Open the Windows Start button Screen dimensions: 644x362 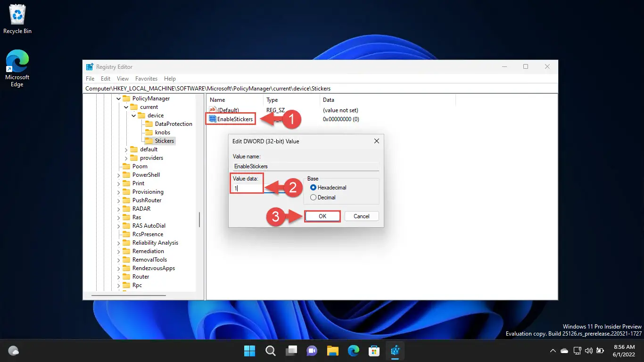pos(249,351)
